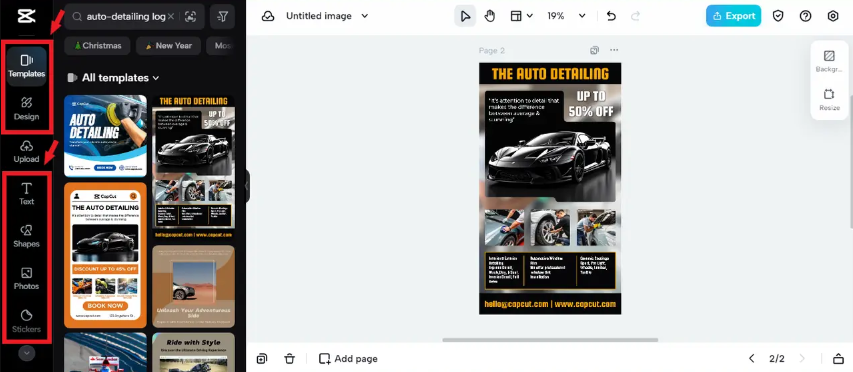Open the shield privacy icon
853x372 pixels.
click(x=778, y=16)
